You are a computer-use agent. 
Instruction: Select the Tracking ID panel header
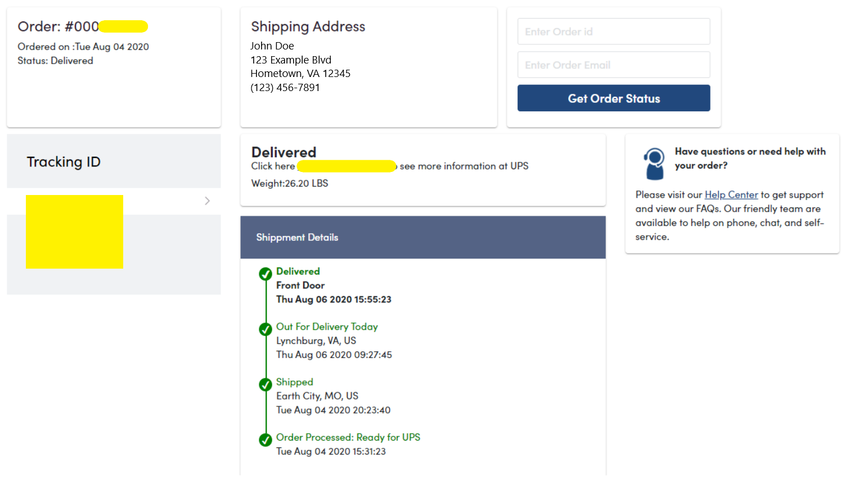pos(64,162)
